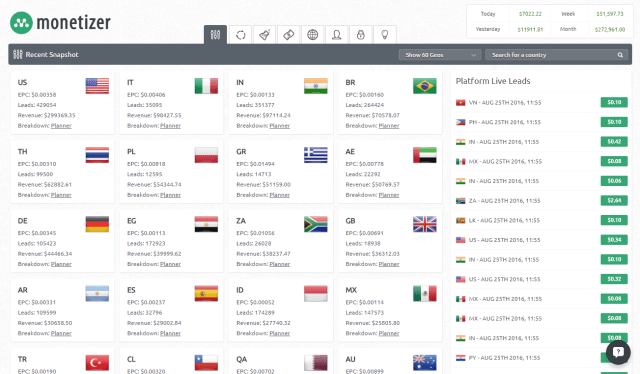Image resolution: width=640 pixels, height=374 pixels.
Task: Open the refresh cycle tab icon
Action: pyautogui.click(x=240, y=35)
